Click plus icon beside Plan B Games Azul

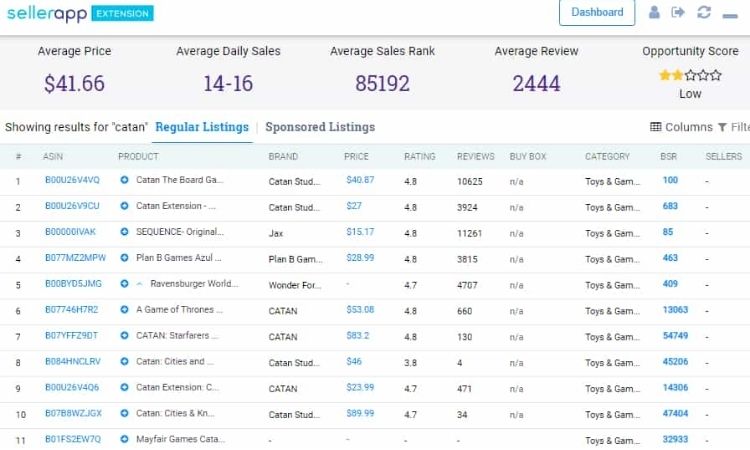tap(124, 258)
